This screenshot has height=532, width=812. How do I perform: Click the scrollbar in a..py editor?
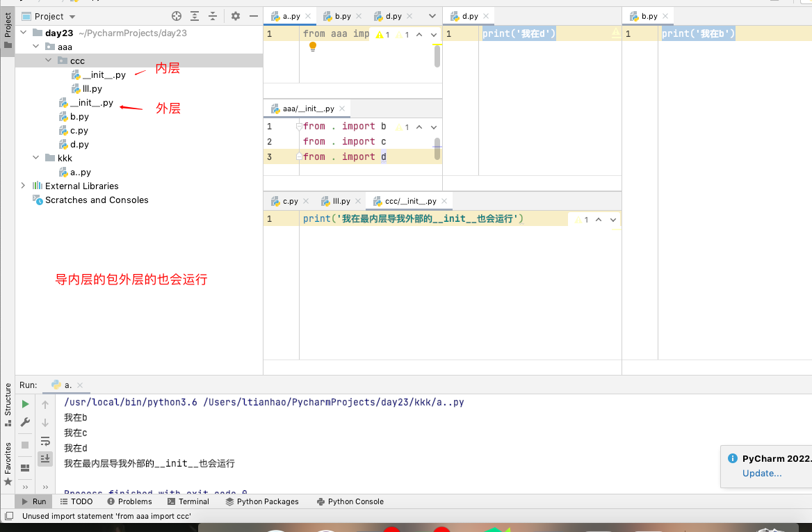(437, 57)
